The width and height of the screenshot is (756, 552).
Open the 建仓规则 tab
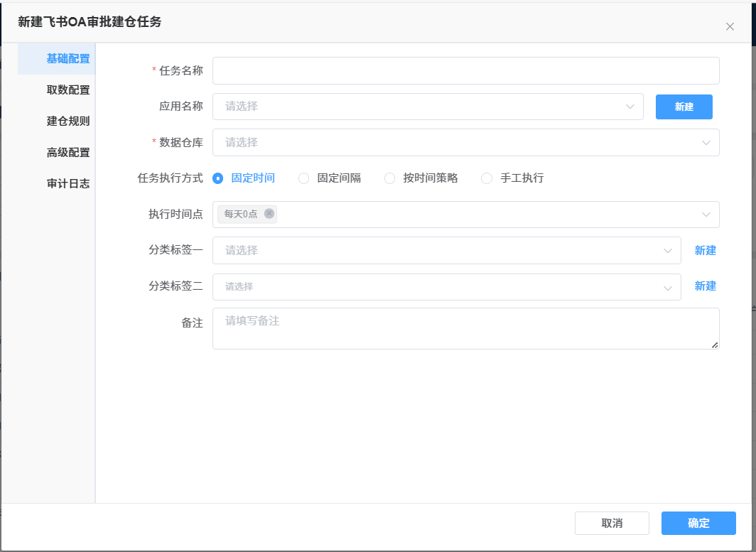coord(68,121)
